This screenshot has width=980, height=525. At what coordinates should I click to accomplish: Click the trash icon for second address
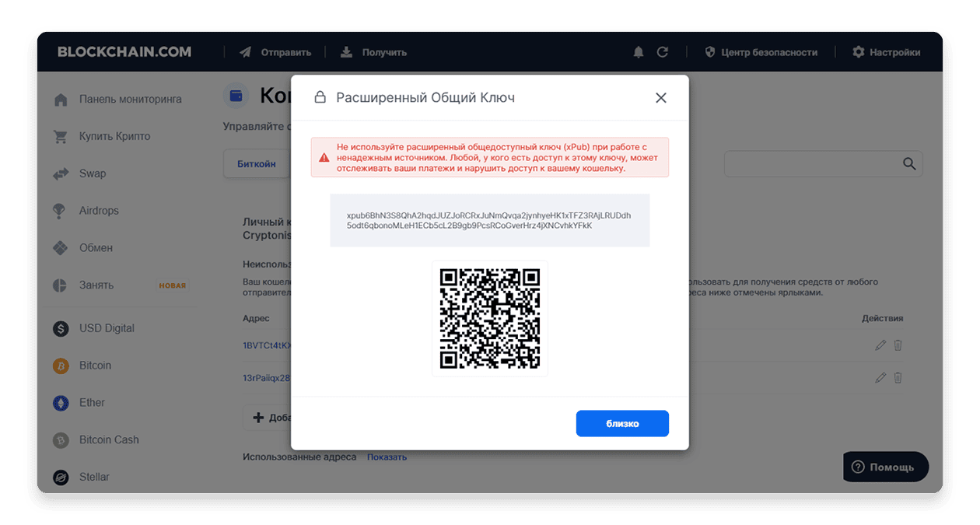[x=898, y=378]
